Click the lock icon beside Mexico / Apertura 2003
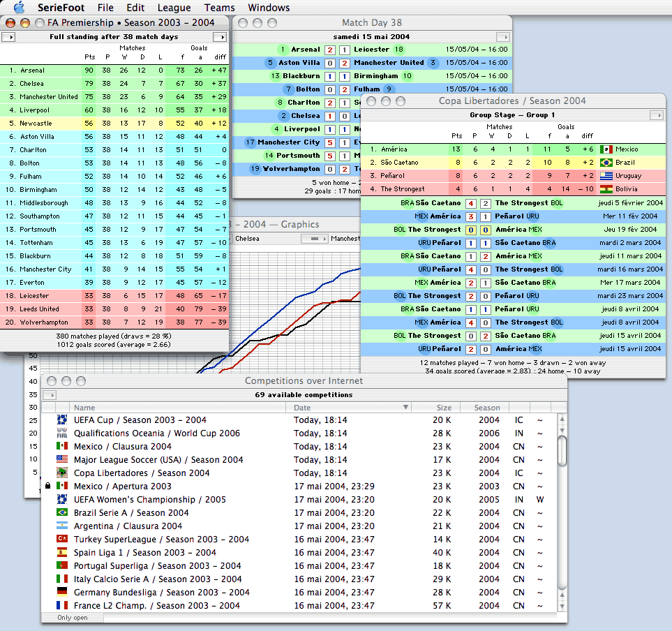Screen dimensions: 672x631 pyautogui.click(x=48, y=486)
